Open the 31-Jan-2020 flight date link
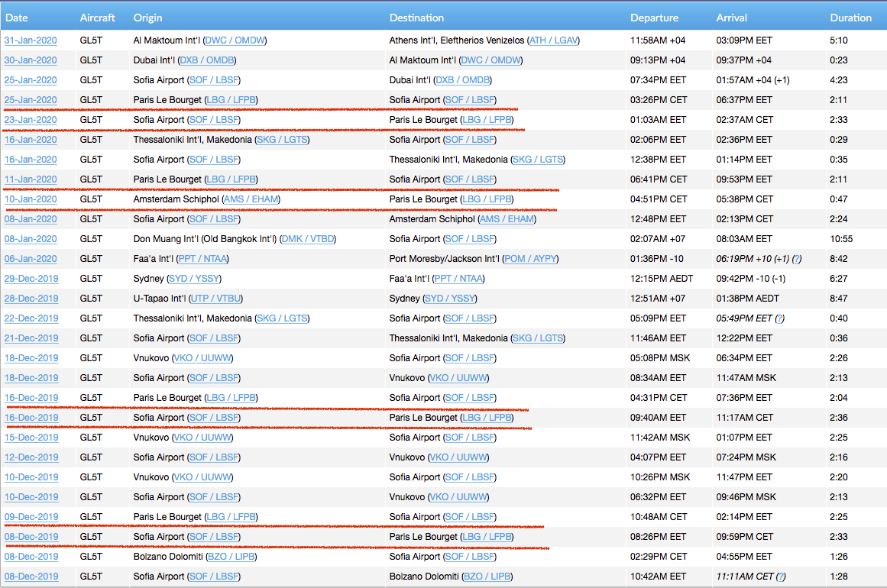887x588 pixels. click(31, 40)
